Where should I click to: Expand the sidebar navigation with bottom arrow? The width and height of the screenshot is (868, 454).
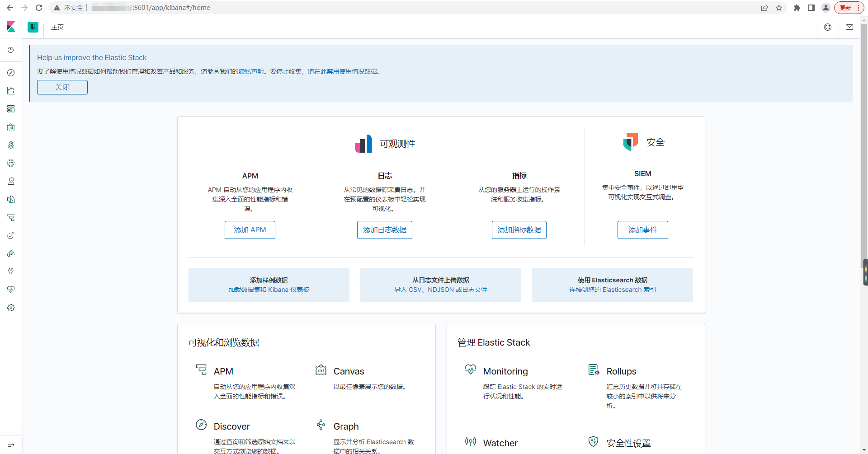coord(11,445)
